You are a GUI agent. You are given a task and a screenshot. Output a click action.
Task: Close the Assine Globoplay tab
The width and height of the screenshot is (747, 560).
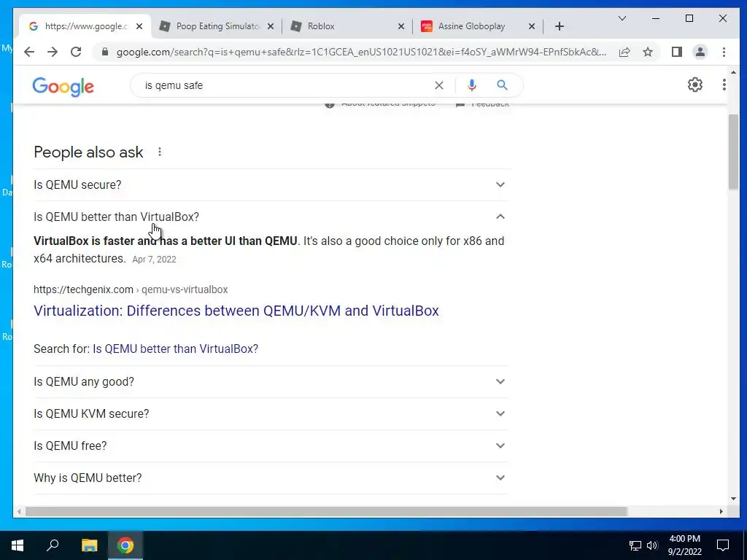(532, 26)
